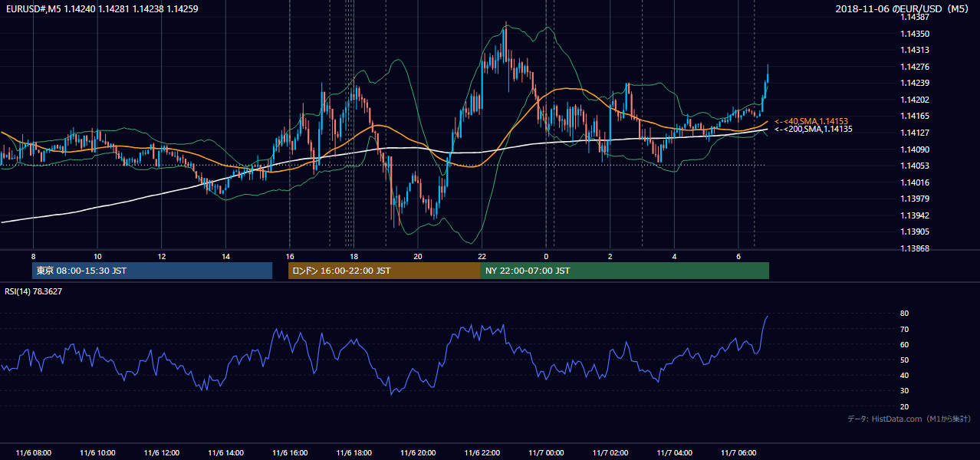Click the 11/6 12:00 time axis label
The height and width of the screenshot is (460, 980).
(161, 453)
